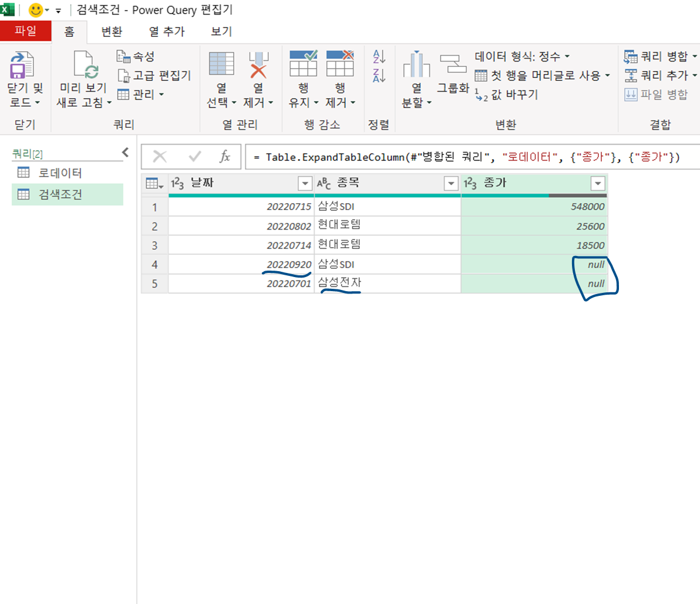
Task: Cancel formula edit with X button
Action: pyautogui.click(x=160, y=157)
